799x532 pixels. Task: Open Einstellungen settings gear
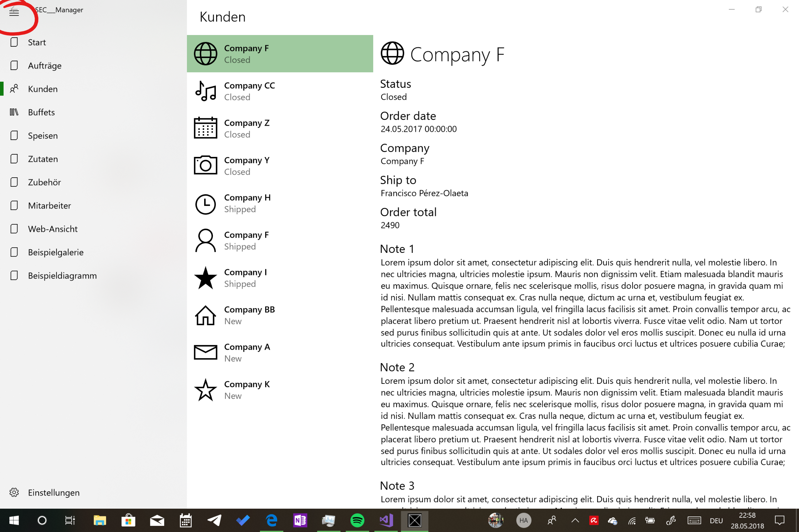click(x=14, y=492)
